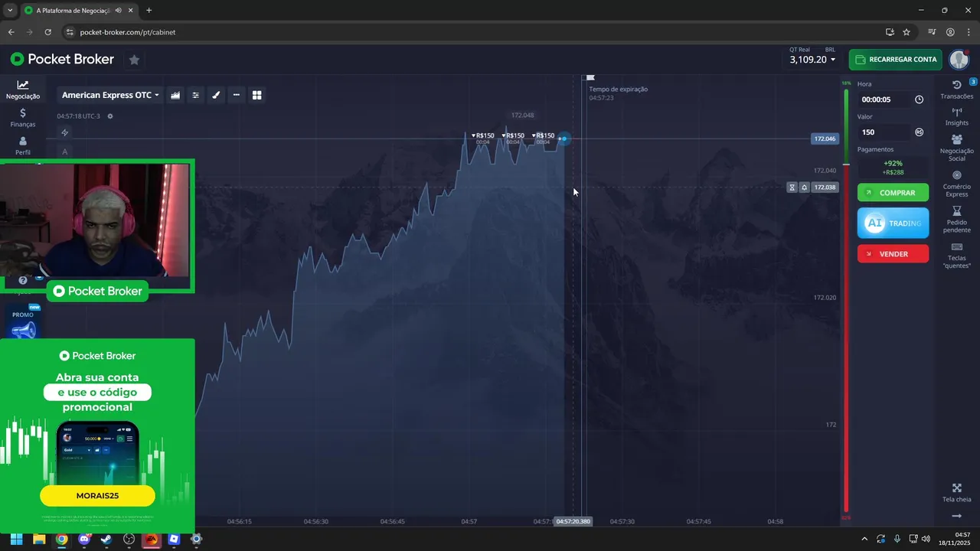The image size is (980, 551).
Task: Click the expiration time flag marker
Action: coord(590,78)
